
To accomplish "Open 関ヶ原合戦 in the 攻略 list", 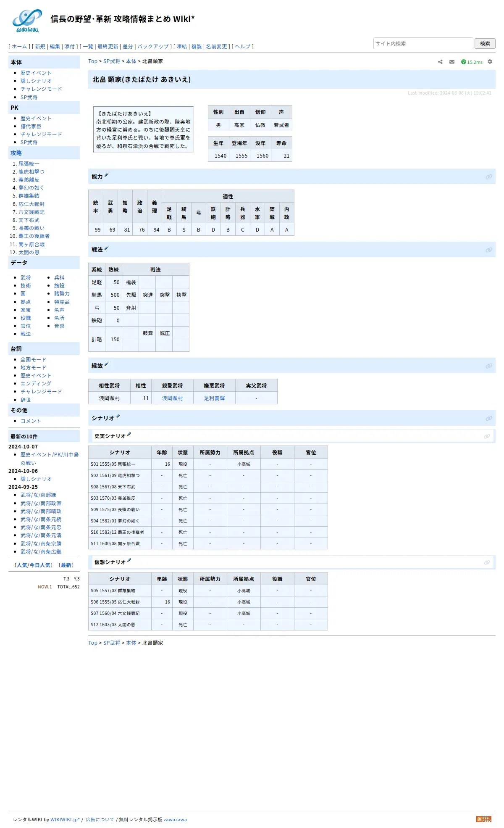I will [x=31, y=245].
